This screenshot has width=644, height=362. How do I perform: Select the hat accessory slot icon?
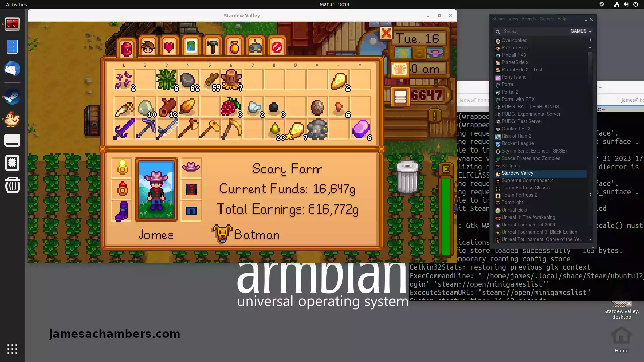coord(191,167)
